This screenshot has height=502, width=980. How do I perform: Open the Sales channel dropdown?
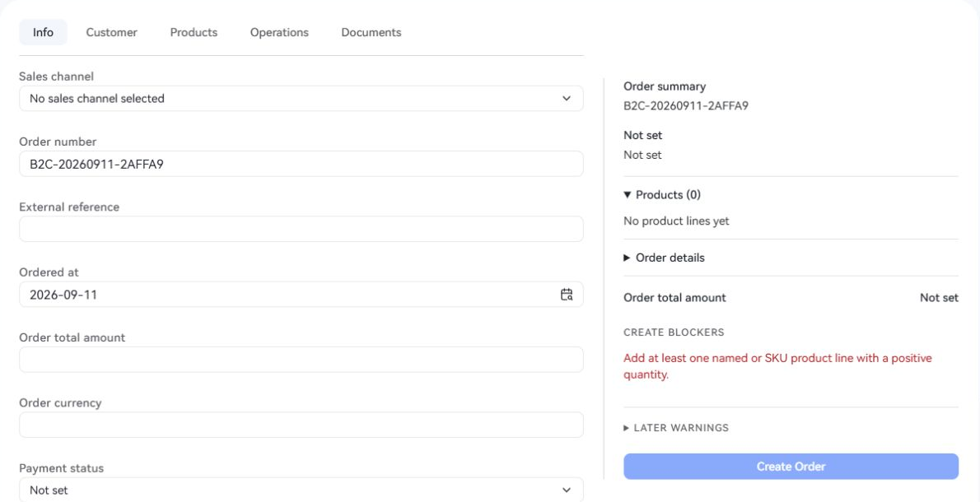point(301,99)
